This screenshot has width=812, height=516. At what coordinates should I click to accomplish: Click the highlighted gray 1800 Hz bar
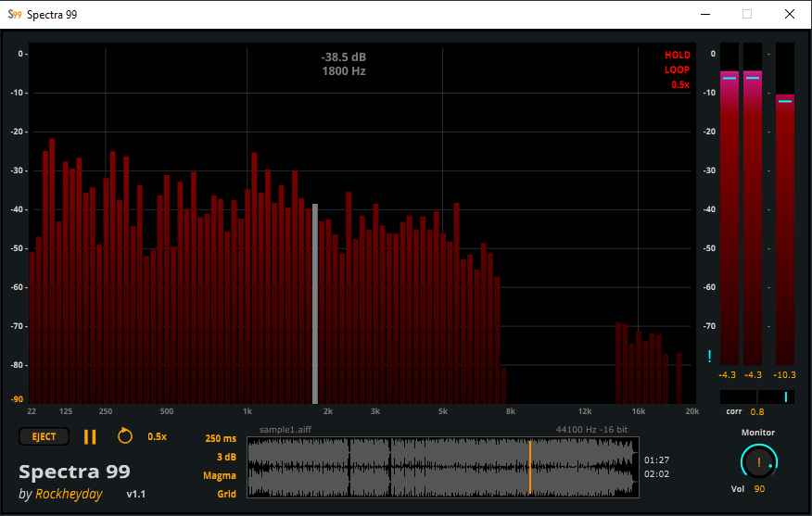coord(315,304)
